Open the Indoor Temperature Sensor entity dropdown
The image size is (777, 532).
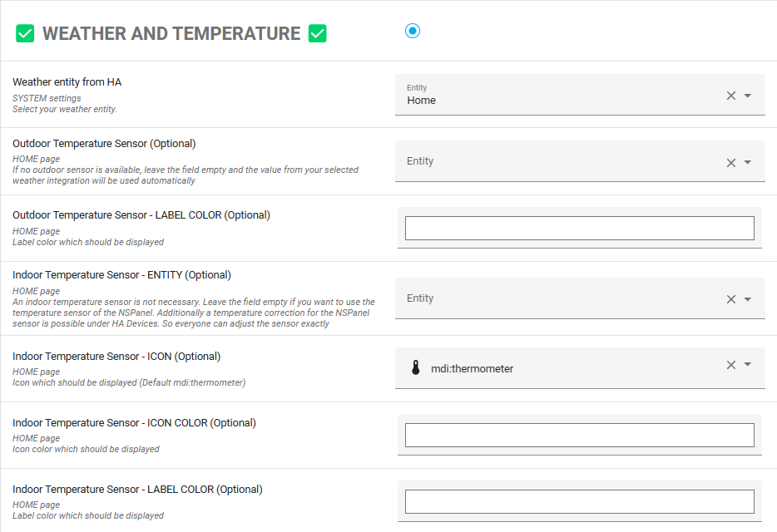[x=748, y=299]
